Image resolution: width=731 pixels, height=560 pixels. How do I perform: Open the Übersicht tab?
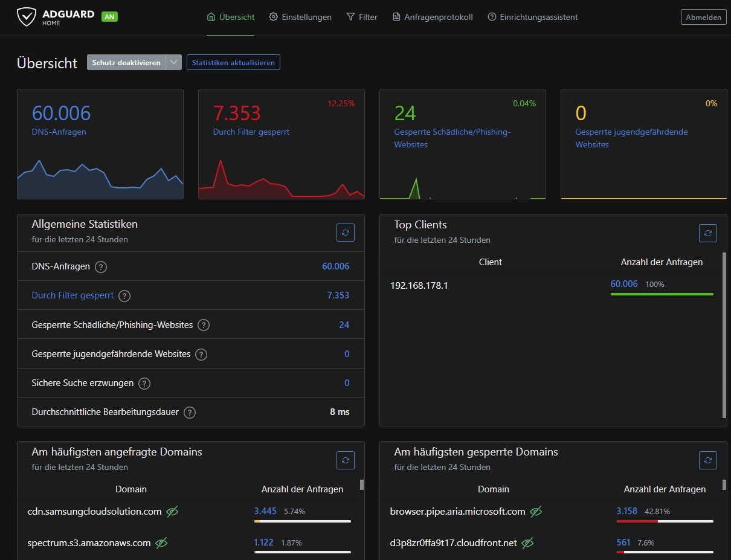coord(231,17)
